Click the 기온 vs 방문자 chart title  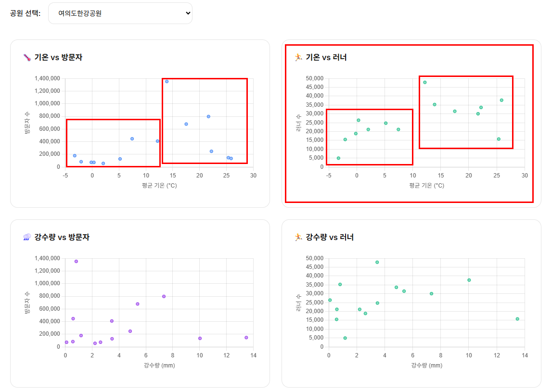pyautogui.click(x=58, y=57)
